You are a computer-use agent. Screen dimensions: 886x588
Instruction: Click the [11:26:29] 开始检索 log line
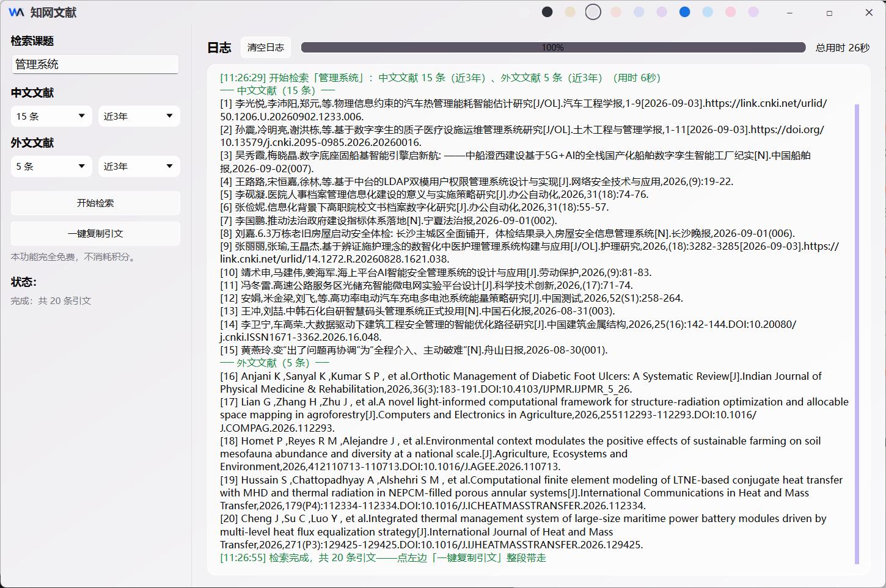pyautogui.click(x=440, y=78)
